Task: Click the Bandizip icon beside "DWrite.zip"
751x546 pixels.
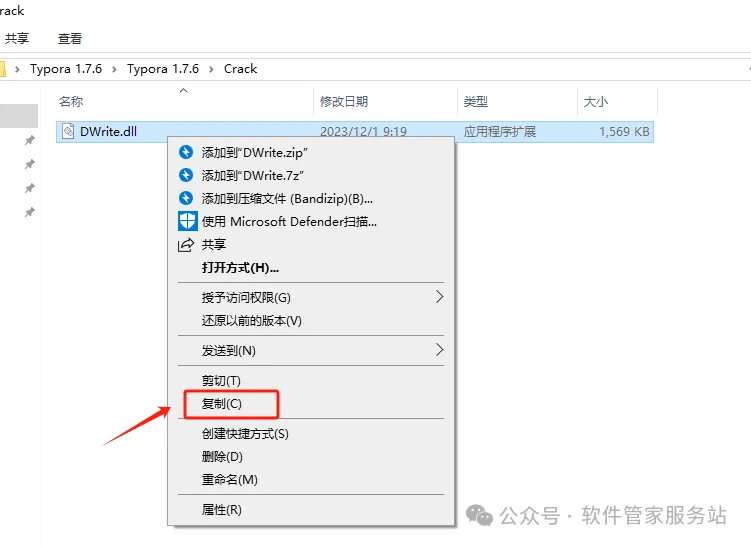Action: [x=186, y=152]
